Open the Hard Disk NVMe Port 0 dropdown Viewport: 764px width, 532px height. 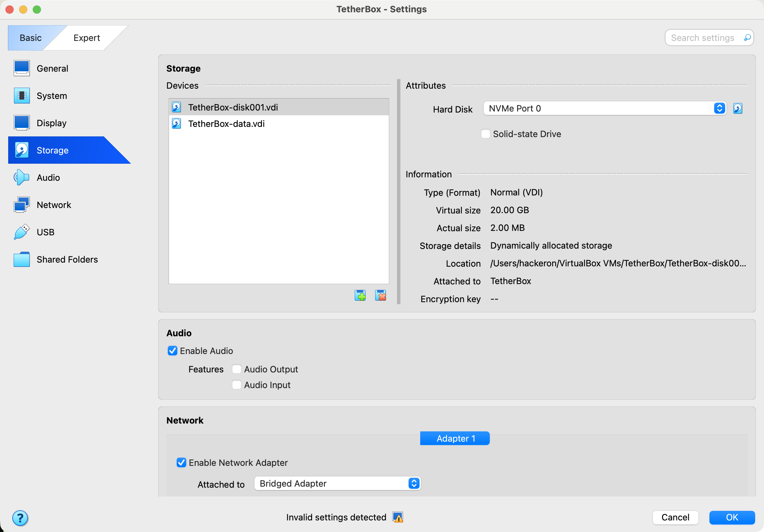pos(605,108)
